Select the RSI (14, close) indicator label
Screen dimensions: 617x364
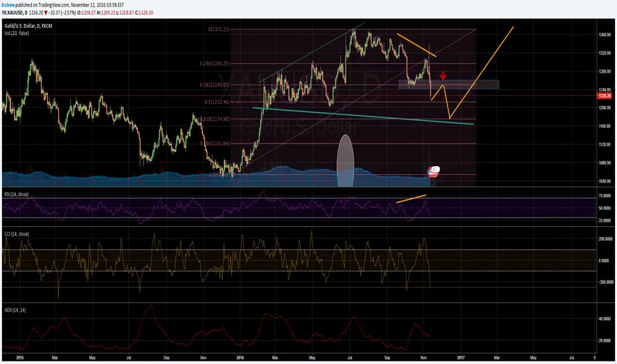click(x=17, y=195)
